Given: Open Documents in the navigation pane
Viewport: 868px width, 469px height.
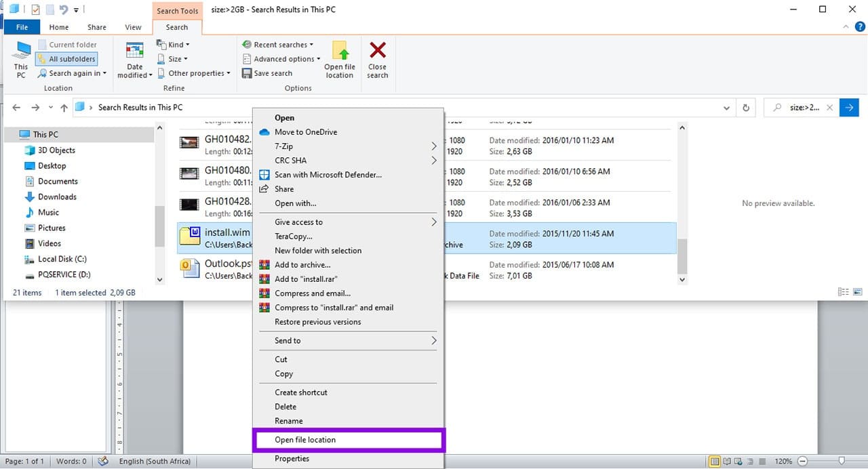Looking at the screenshot, I should pyautogui.click(x=58, y=182).
